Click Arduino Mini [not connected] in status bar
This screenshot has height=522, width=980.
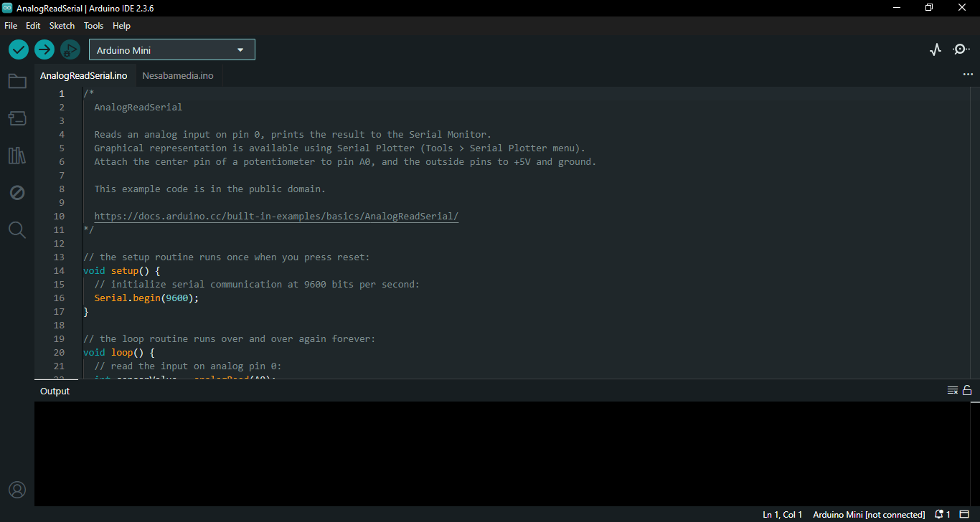pyautogui.click(x=869, y=515)
